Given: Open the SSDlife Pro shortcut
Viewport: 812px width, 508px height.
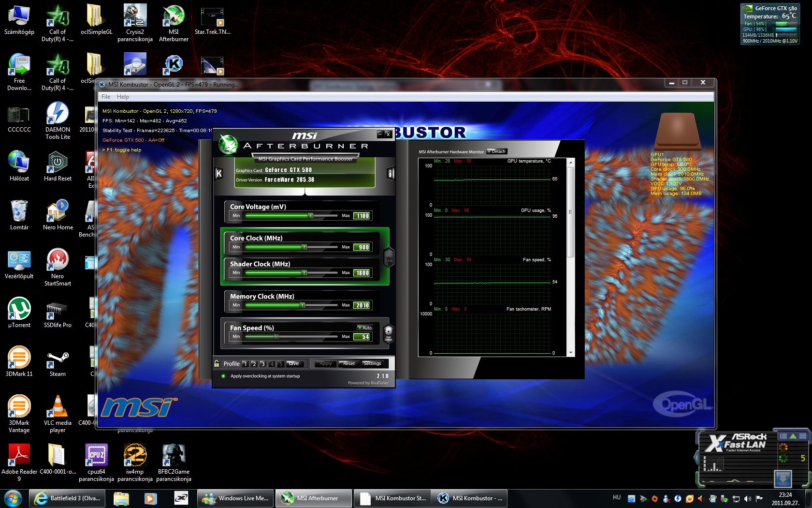Looking at the screenshot, I should pos(58,313).
